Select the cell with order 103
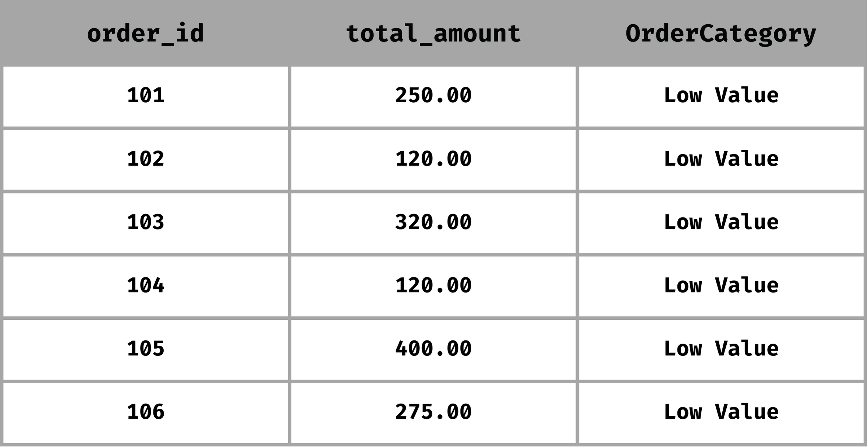 145,222
